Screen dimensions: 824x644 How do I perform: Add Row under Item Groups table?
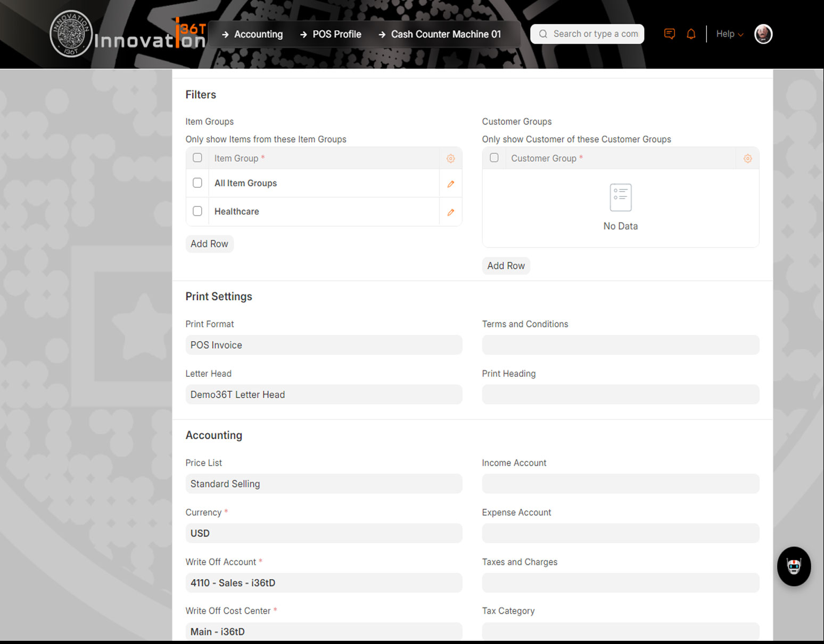point(209,244)
